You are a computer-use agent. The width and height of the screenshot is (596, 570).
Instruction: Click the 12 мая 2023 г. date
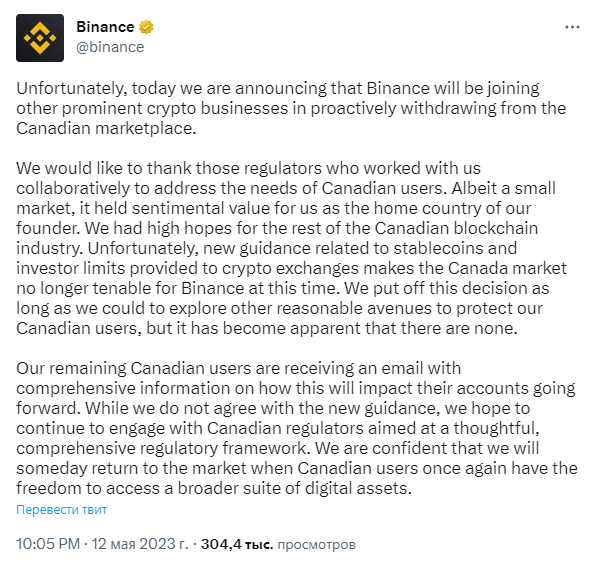click(140, 544)
